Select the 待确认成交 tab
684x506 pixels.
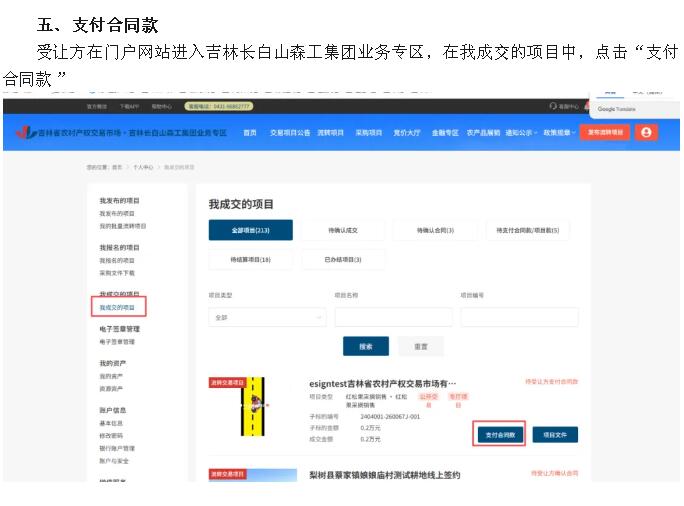click(343, 230)
